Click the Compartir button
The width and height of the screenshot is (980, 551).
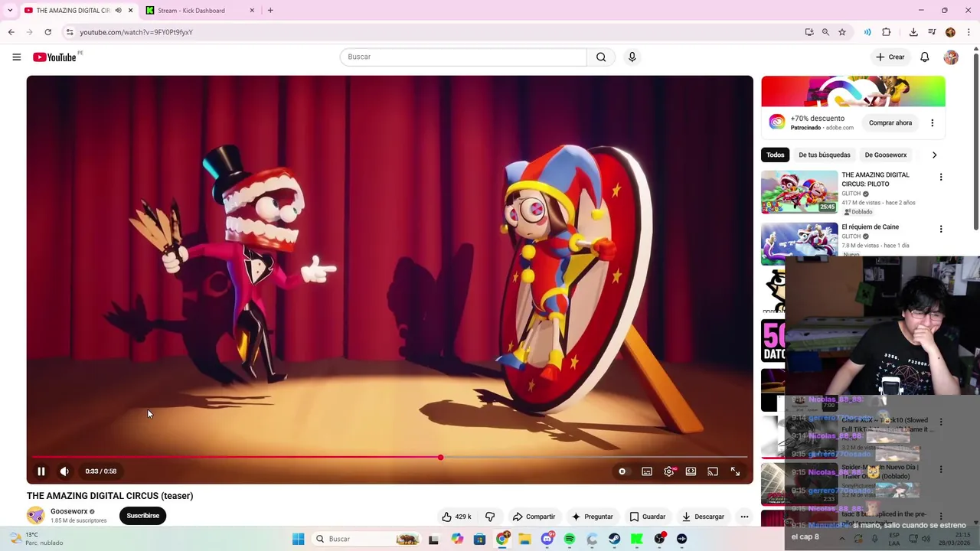(534, 517)
